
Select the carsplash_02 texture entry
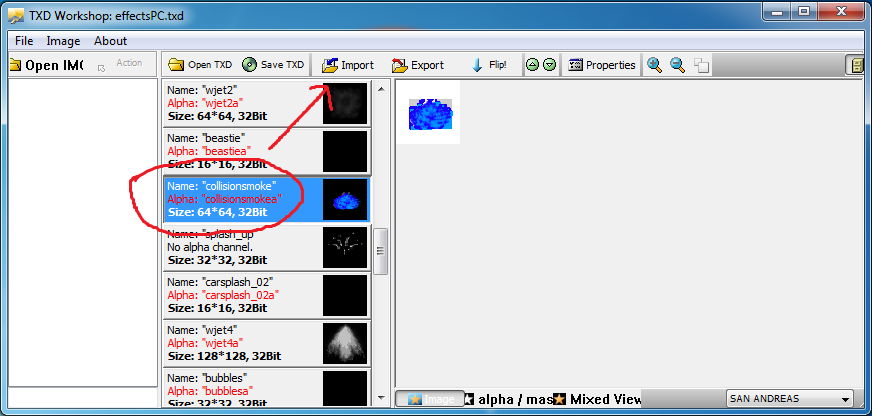tap(267, 295)
